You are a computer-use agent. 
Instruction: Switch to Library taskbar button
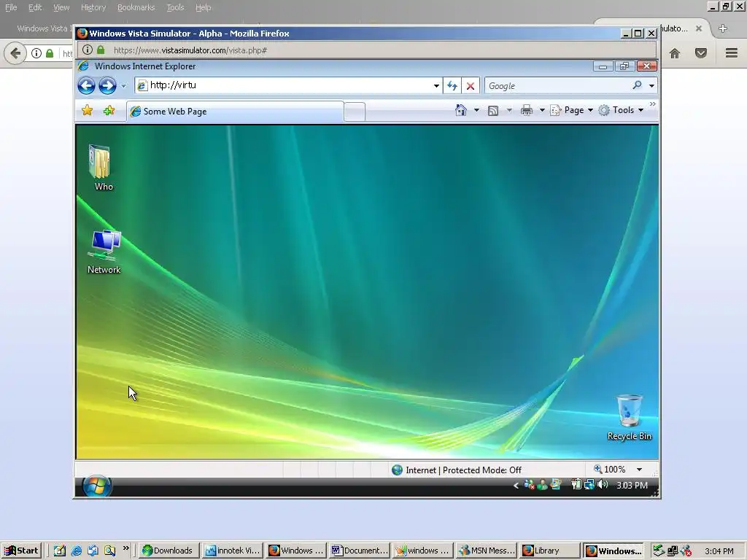click(x=550, y=551)
